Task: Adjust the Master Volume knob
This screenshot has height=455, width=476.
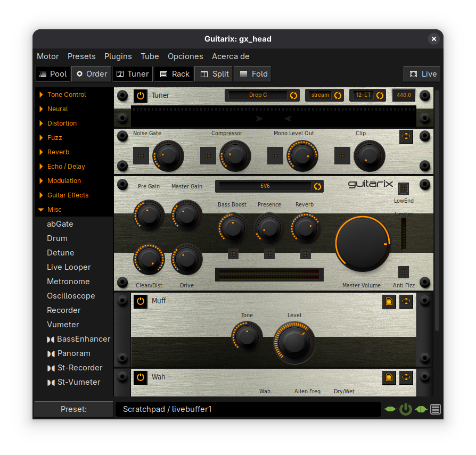Action: point(363,244)
